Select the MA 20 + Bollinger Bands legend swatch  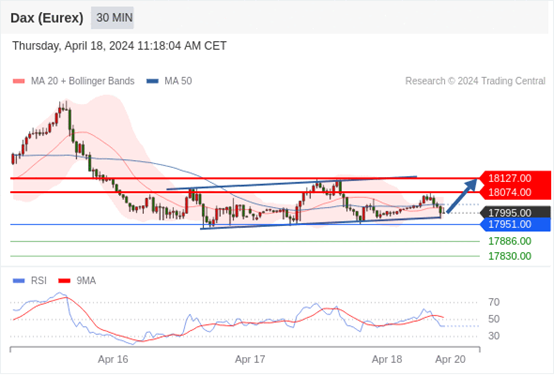click(19, 81)
